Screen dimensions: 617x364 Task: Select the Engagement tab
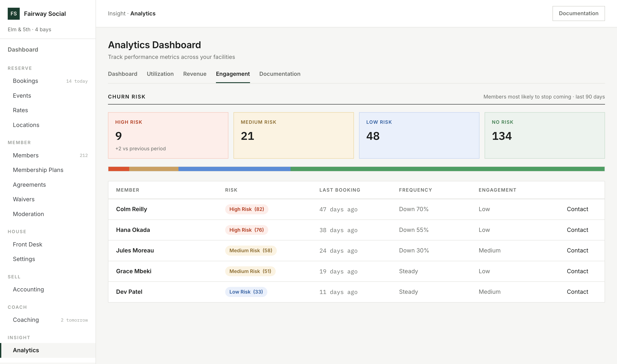(233, 74)
